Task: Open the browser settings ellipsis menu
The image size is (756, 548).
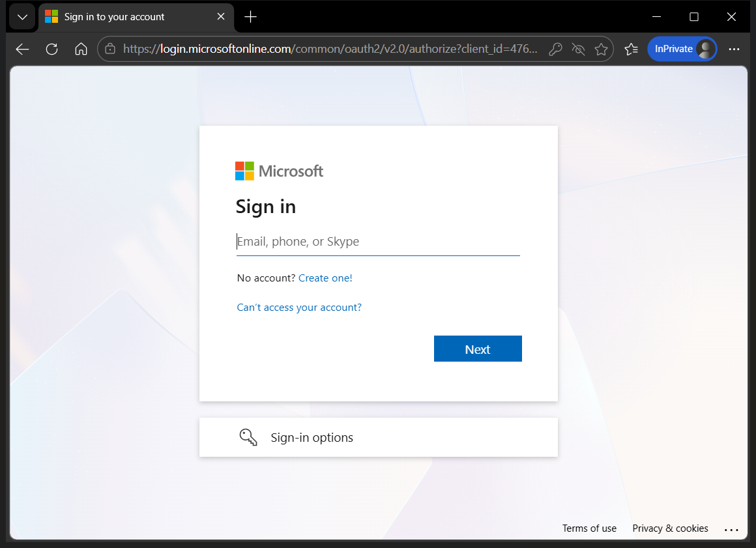Action: pyautogui.click(x=734, y=48)
